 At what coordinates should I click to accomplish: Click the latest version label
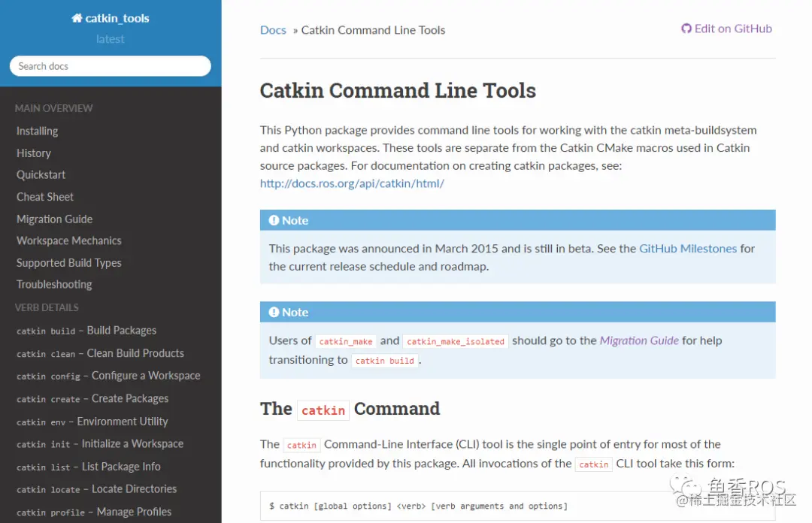tap(111, 39)
